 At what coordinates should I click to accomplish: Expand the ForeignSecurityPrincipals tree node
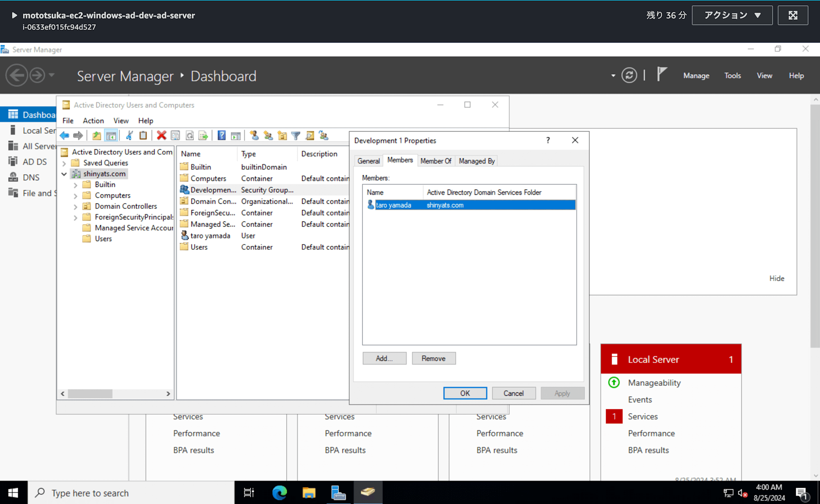point(75,218)
